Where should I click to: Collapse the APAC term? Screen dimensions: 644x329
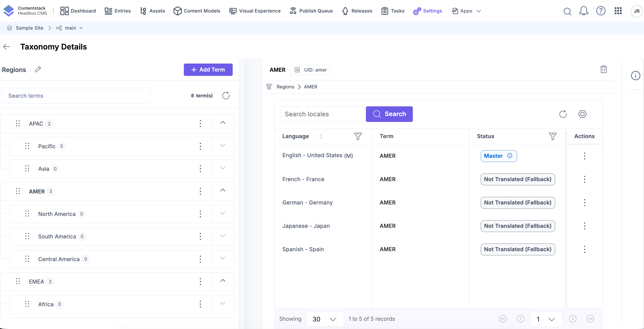[223, 123]
